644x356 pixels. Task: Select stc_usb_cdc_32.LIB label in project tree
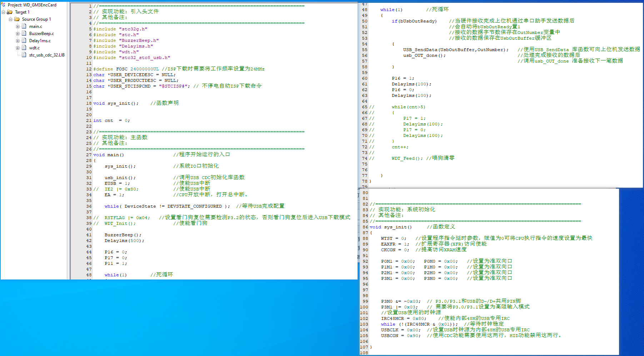point(47,55)
